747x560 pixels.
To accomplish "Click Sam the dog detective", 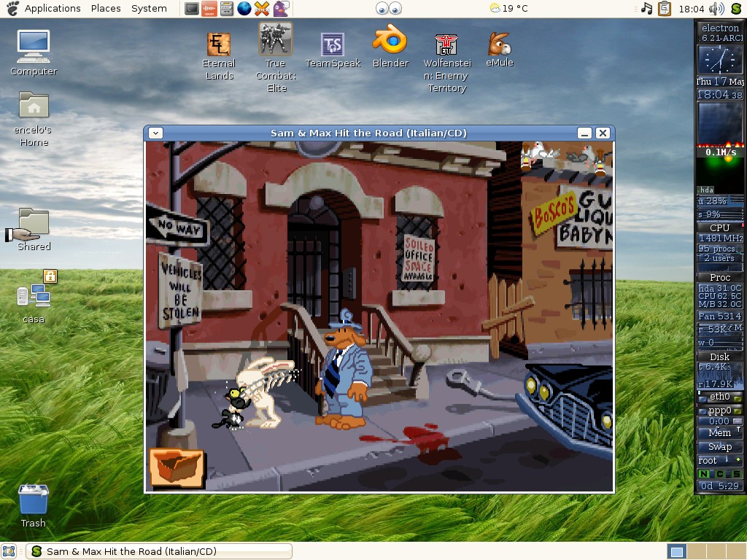I will pyautogui.click(x=345, y=370).
